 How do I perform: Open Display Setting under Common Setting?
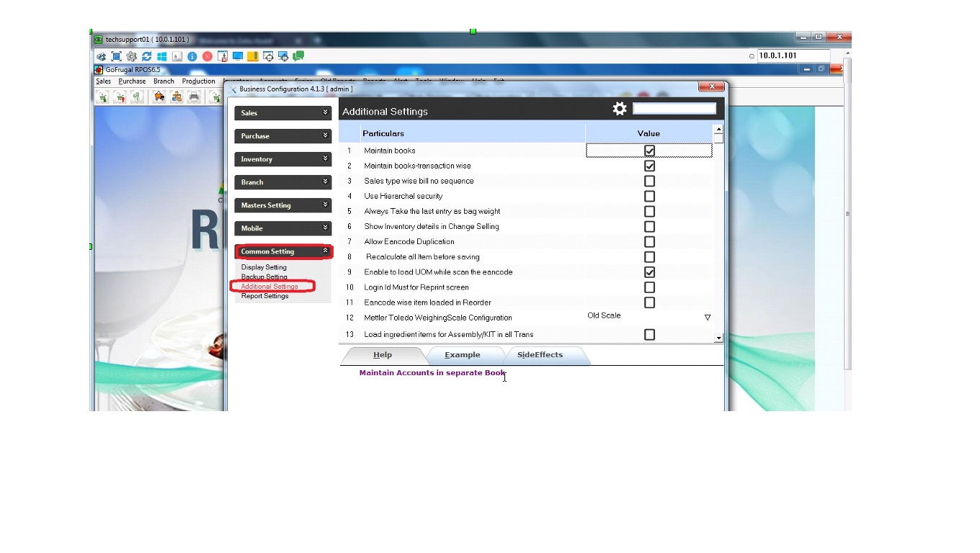point(264,267)
